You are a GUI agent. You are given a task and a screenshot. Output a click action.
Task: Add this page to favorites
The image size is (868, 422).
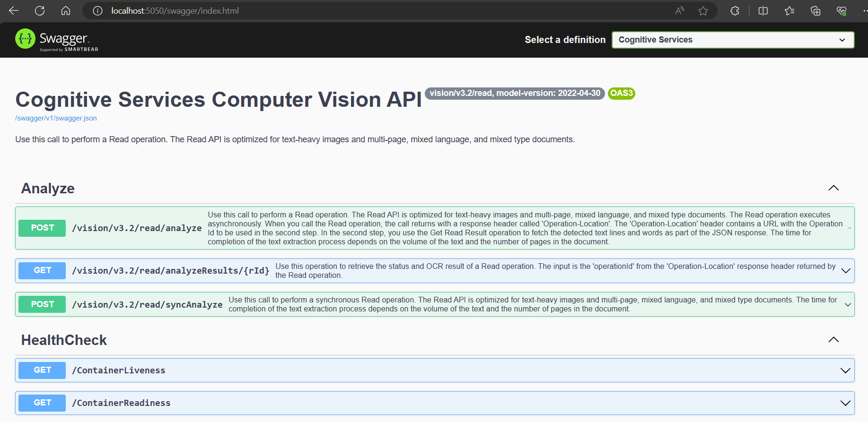pyautogui.click(x=703, y=10)
